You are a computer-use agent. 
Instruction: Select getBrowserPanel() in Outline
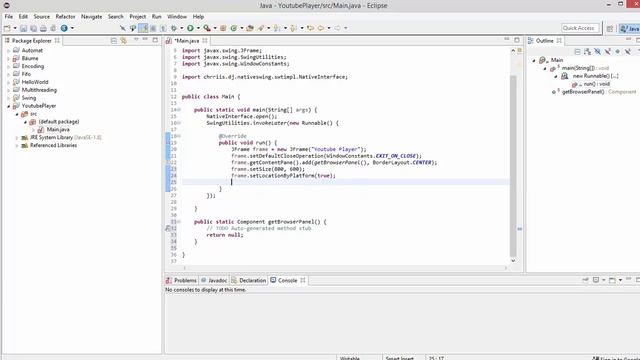coord(583,92)
